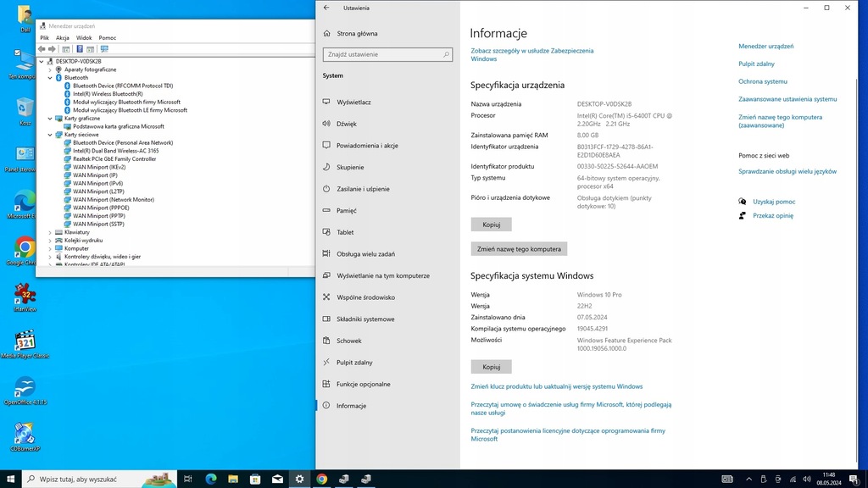
Task: Select Pulpit zdalny in Settings sidebar
Action: point(387,363)
